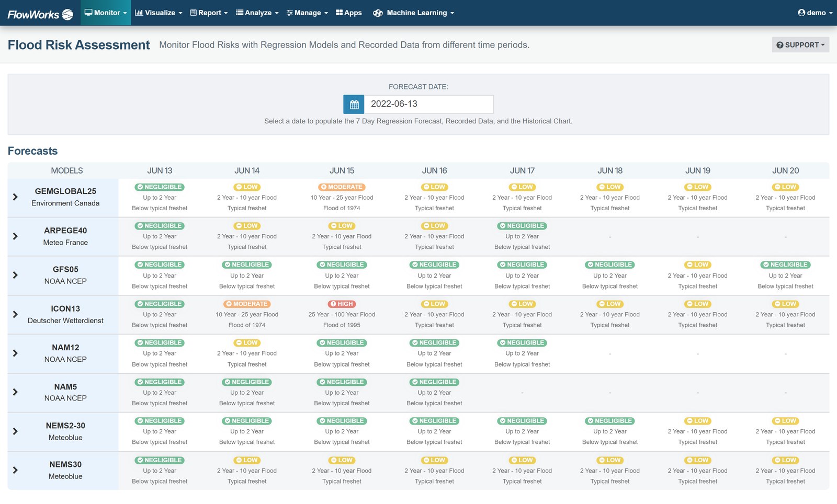Click the LOW badge for GEMGLOBAL25 Jun 14

pos(247,187)
